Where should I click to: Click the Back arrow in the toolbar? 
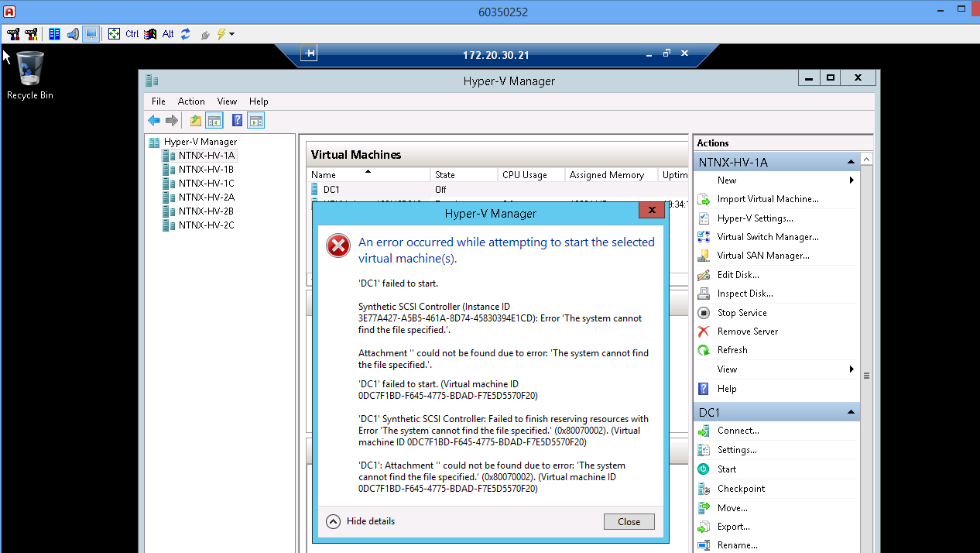[154, 121]
